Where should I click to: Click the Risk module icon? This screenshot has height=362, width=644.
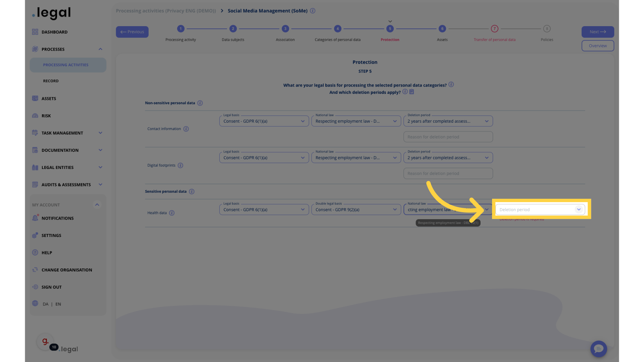point(35,115)
